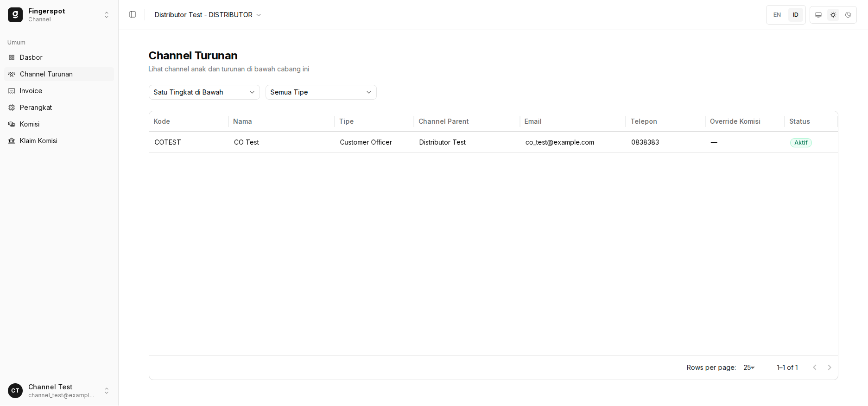
Task: Enable dark mode moon icon
Action: 848,15
